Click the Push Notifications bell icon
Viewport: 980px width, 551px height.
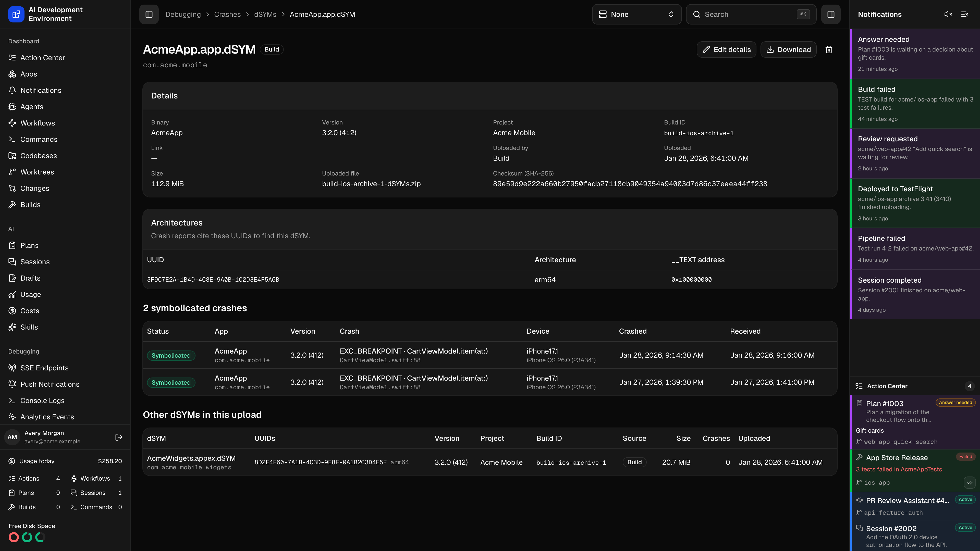(12, 384)
